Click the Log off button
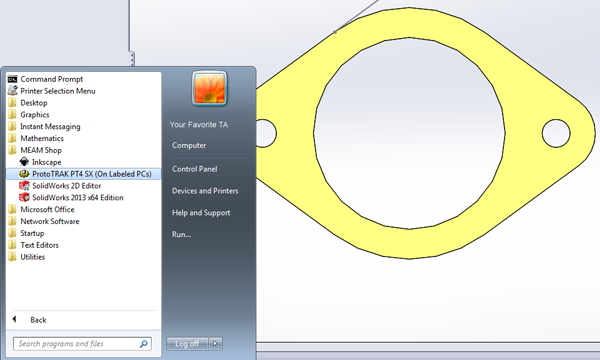The height and width of the screenshot is (360, 600). [x=188, y=344]
